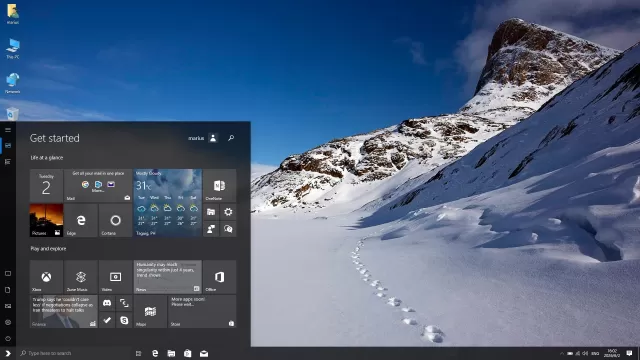640x360 pixels.
Task: Click the Power button in Start sidebar
Action: tap(8, 338)
